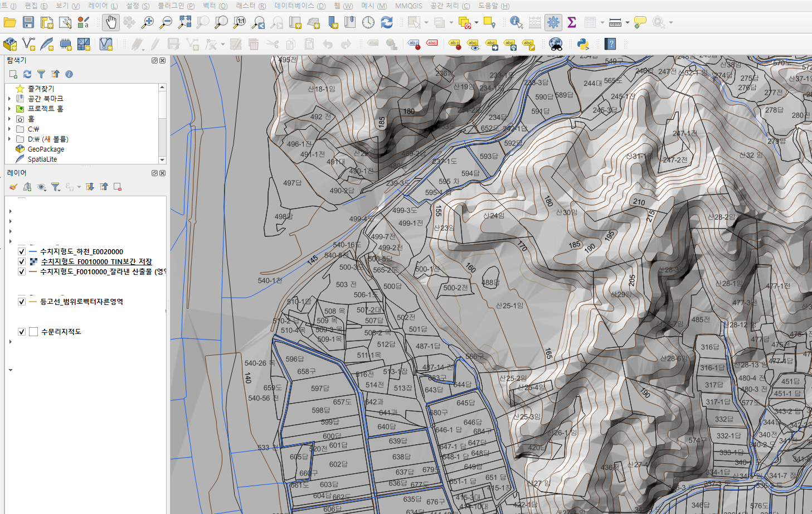Click Select by Location icon
812x514 pixels.
click(x=489, y=22)
